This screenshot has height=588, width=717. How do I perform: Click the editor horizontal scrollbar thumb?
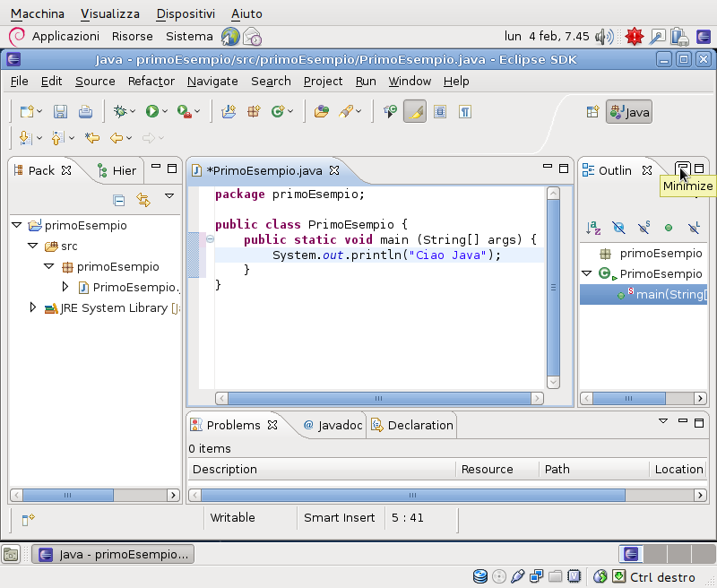pos(379,398)
